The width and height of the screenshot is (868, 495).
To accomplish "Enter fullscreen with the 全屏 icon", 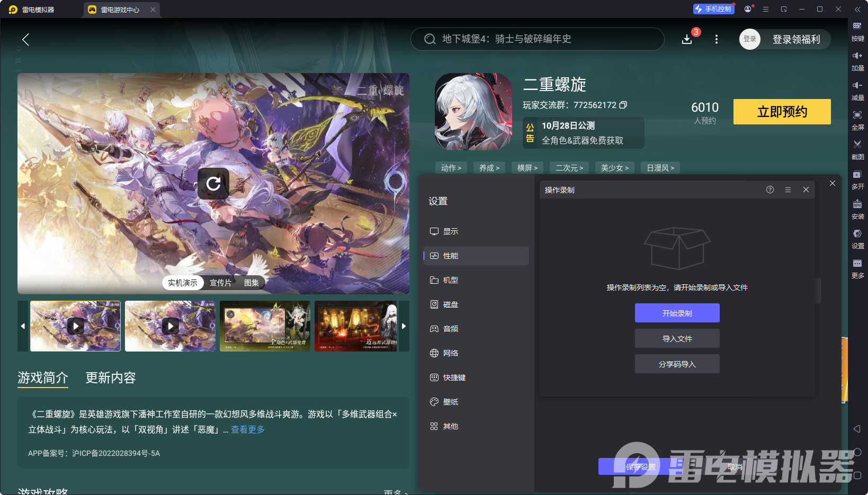I will click(x=858, y=120).
